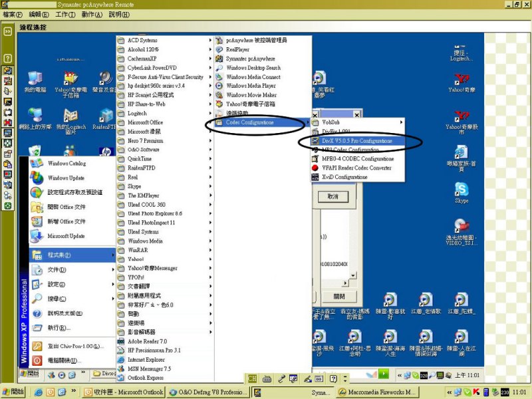This screenshot has height=399, width=532.
Task: Expand the ACD Systems program folder
Action: (164, 41)
